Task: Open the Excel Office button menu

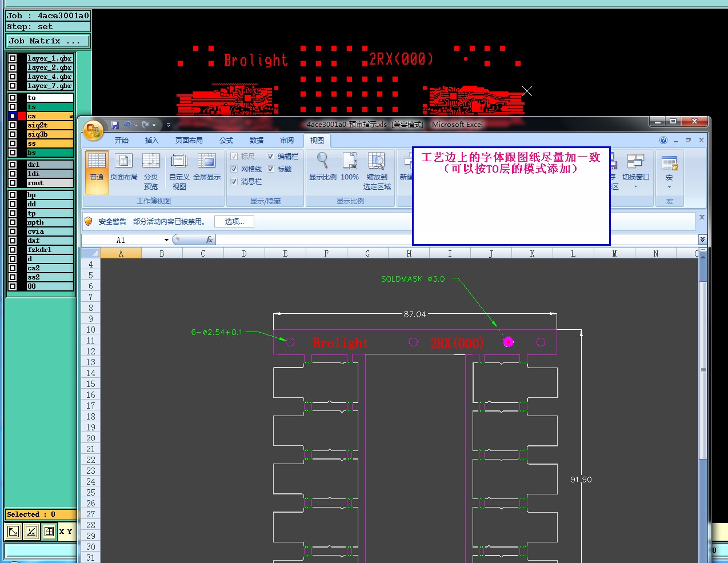Action: (93, 130)
